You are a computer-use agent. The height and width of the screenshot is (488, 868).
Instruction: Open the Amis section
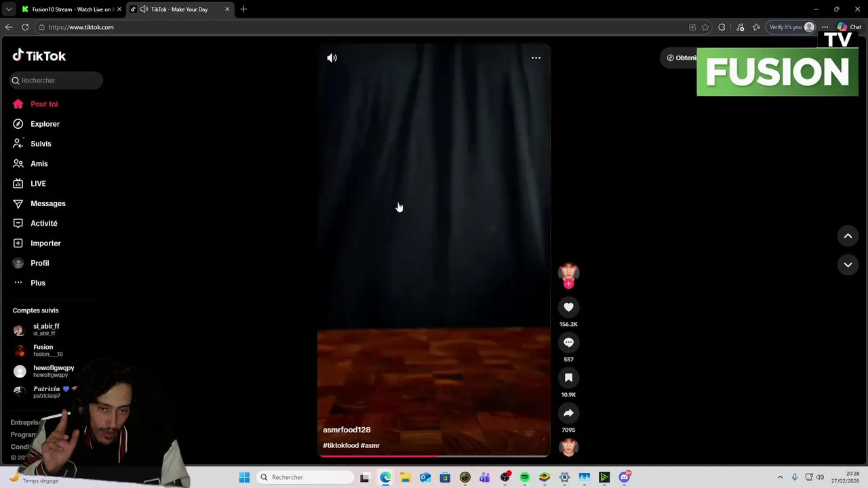coord(31,163)
